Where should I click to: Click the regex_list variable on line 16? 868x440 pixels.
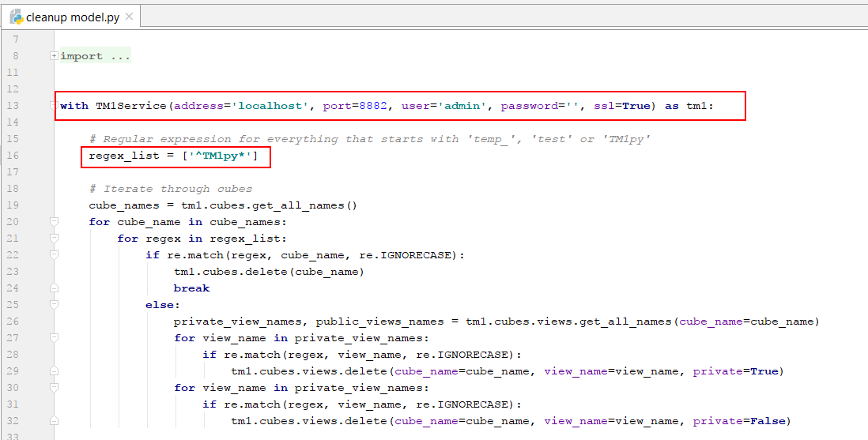click(x=124, y=156)
